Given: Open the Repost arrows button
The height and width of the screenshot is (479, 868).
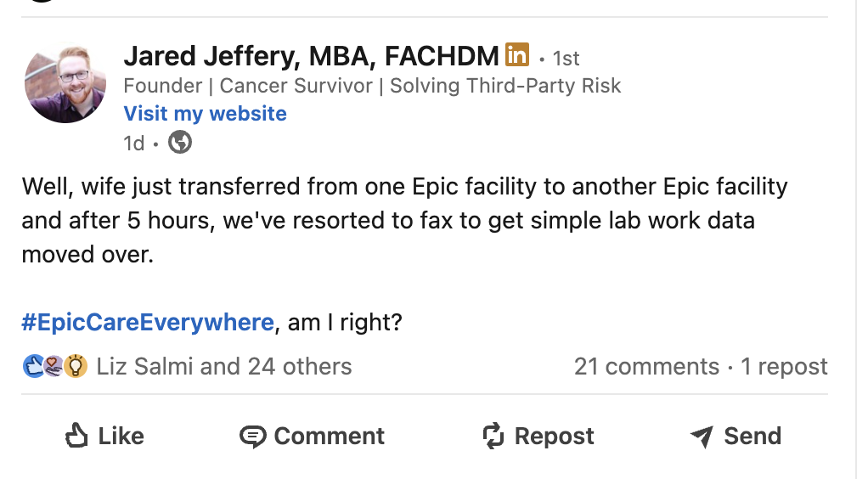Looking at the screenshot, I should pyautogui.click(x=538, y=437).
